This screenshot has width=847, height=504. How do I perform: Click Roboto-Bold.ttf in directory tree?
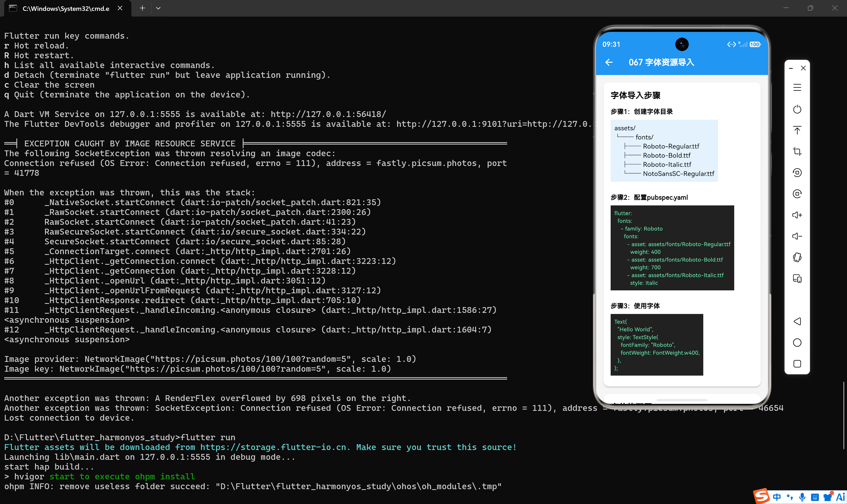[x=667, y=156]
